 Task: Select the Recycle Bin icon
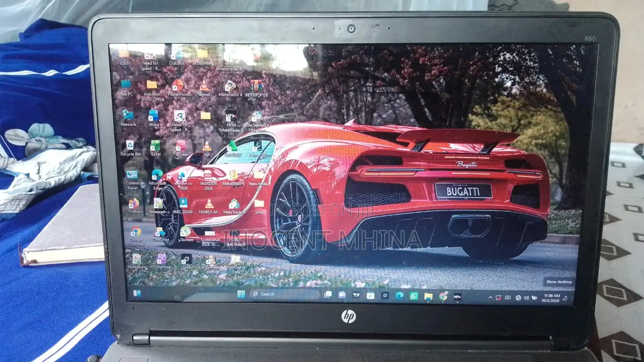tap(130, 148)
